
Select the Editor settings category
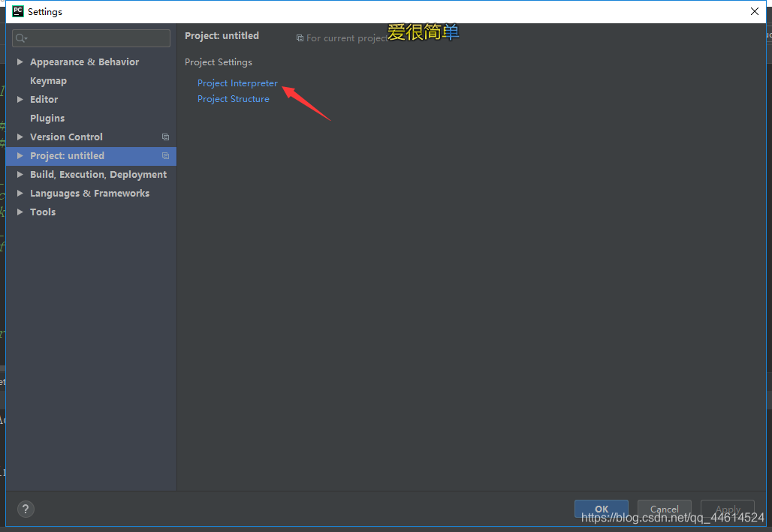click(44, 99)
